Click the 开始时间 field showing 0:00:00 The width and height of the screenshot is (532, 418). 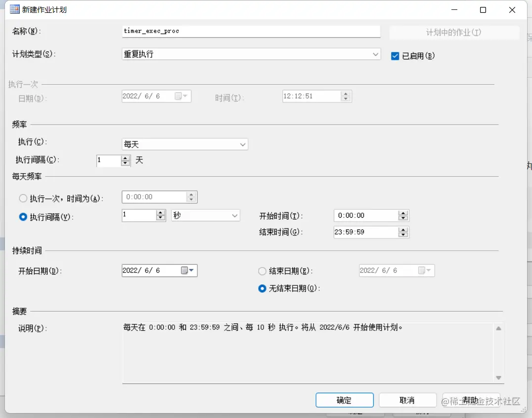click(x=366, y=216)
